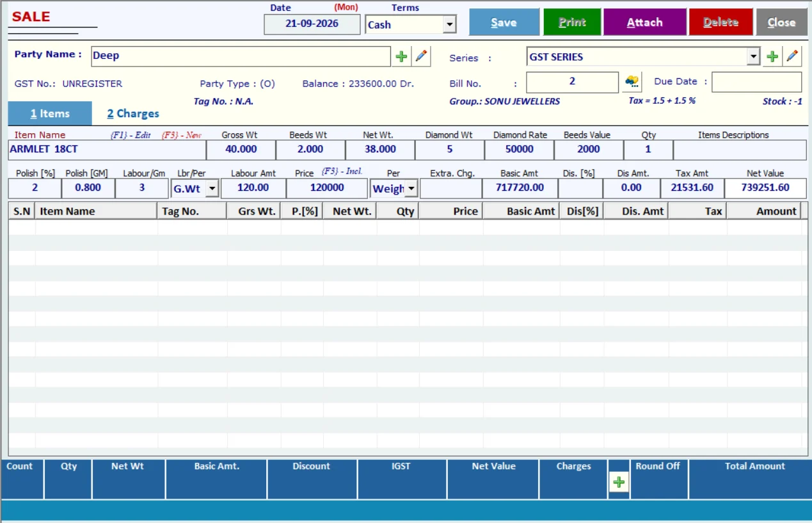Screen dimensions: 812x523
Task: Focus the empty Due Date field
Action: coord(756,82)
